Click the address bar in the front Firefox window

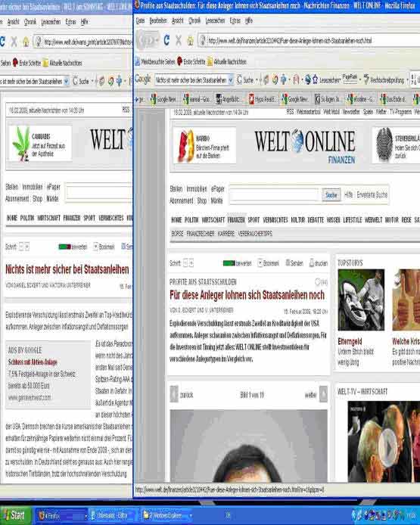[x=307, y=41]
